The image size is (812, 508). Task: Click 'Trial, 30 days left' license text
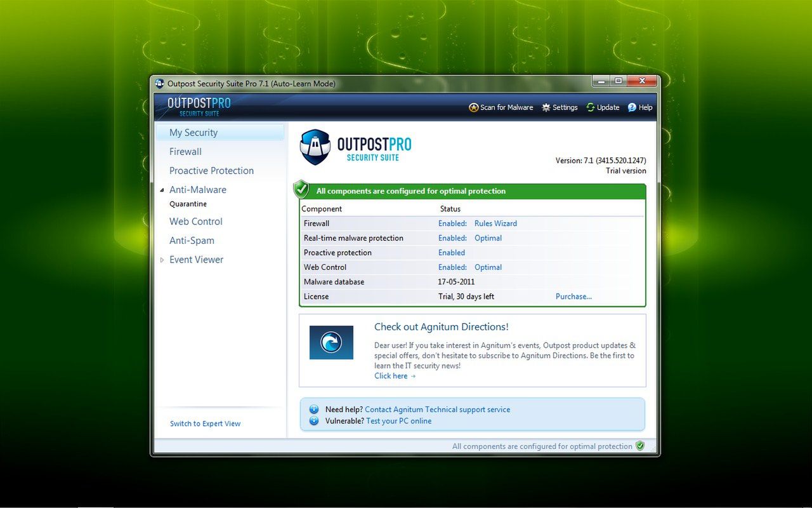(x=466, y=297)
